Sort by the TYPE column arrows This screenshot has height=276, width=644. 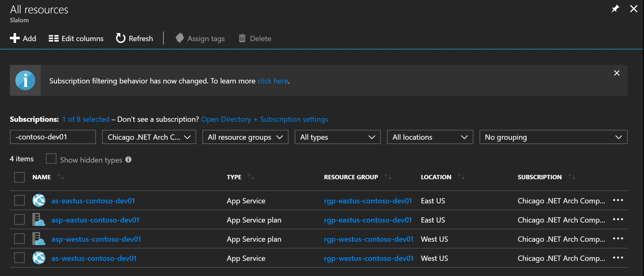pyautogui.click(x=251, y=177)
